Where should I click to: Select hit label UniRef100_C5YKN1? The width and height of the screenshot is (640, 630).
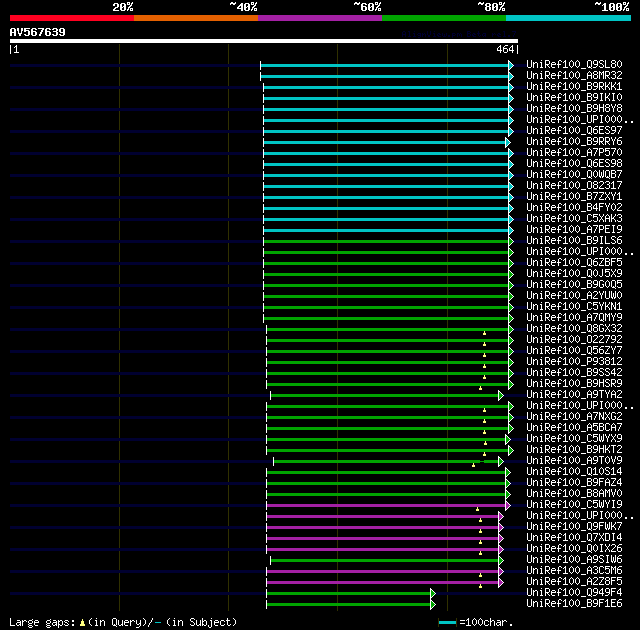pyautogui.click(x=574, y=306)
